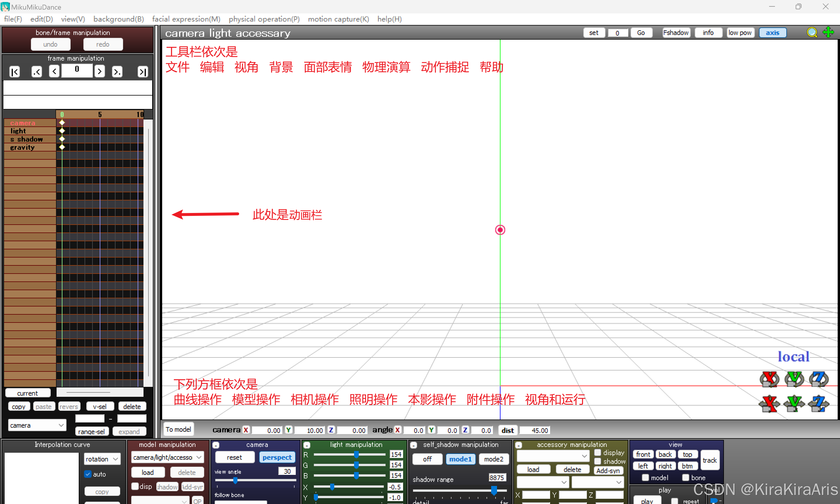Click the blue Z rotation axis icon
840x504 pixels.
tap(819, 379)
